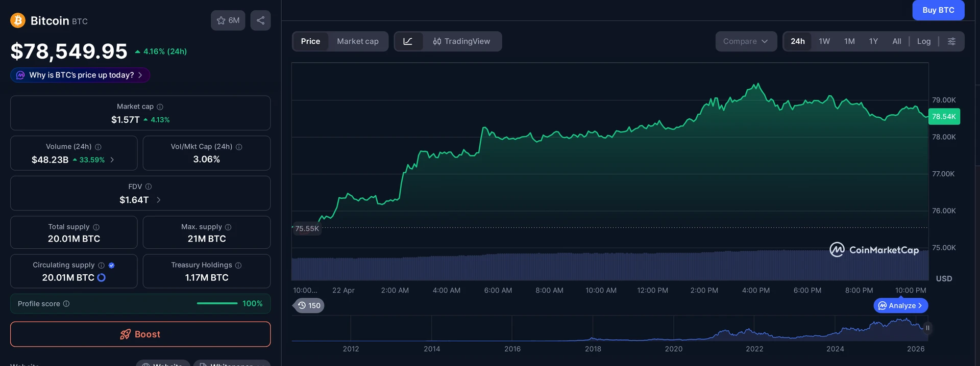Click the Bitcoin logo icon
The width and height of the screenshot is (980, 366).
pyautogui.click(x=18, y=20)
